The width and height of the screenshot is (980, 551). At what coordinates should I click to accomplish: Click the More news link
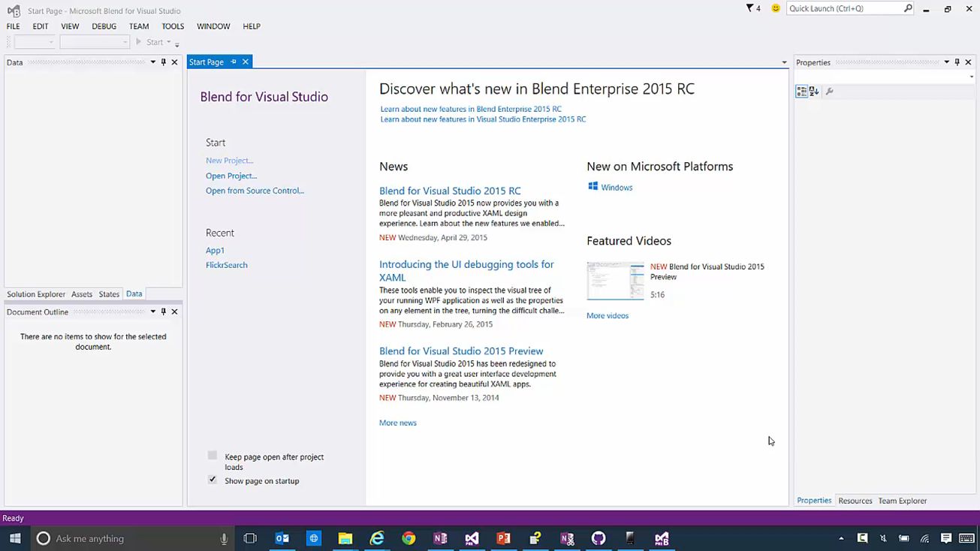point(398,423)
